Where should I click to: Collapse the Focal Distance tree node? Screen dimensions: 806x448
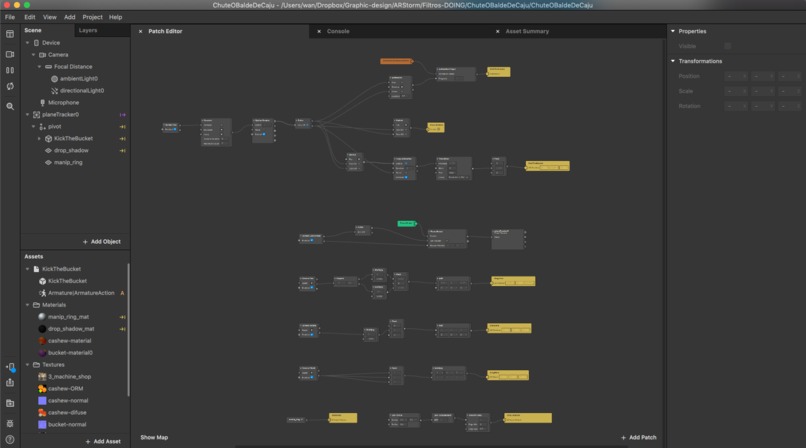(40, 67)
